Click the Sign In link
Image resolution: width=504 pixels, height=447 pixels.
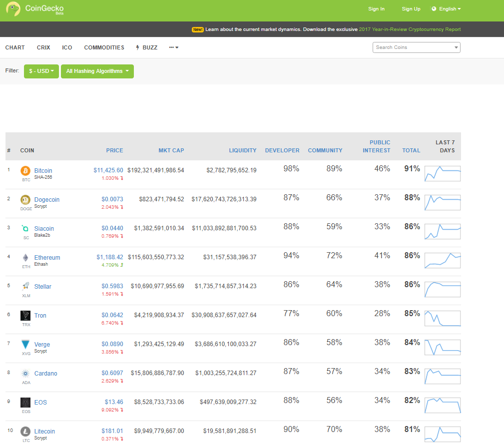point(377,8)
